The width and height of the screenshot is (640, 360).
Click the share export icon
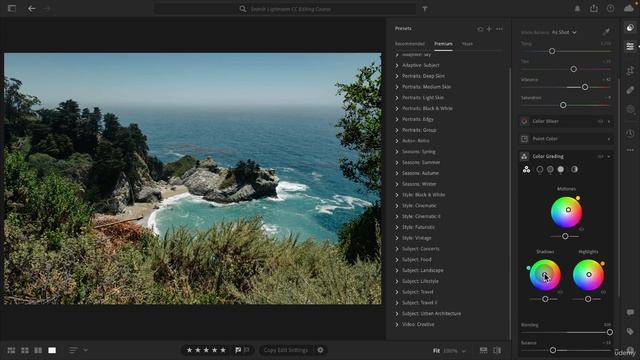[x=594, y=9]
